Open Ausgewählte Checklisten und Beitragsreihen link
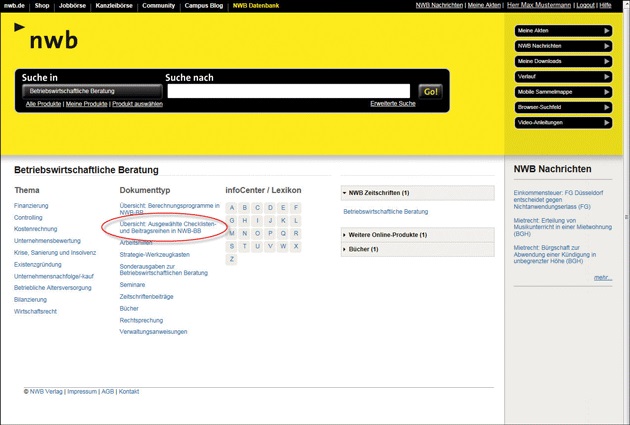 point(168,227)
